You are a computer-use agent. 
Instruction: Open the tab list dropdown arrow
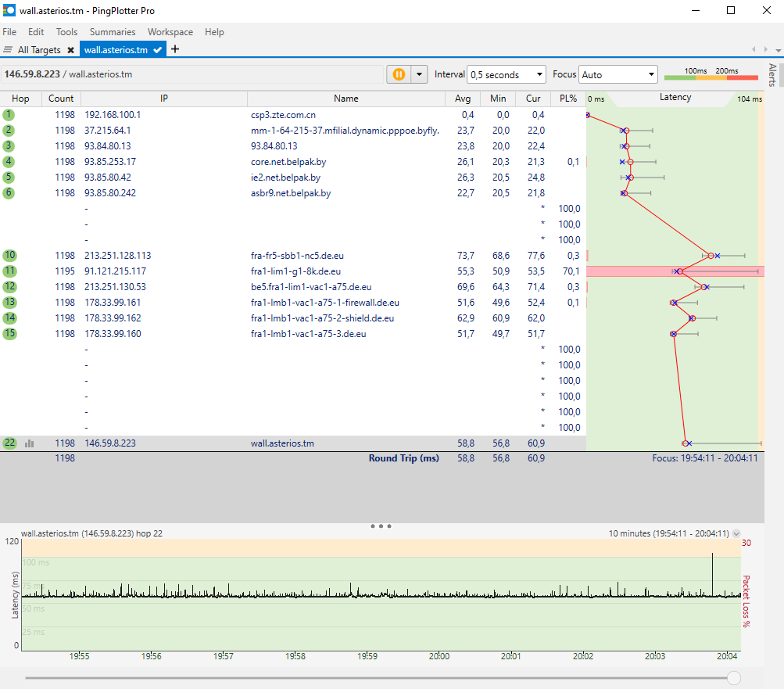tap(778, 50)
